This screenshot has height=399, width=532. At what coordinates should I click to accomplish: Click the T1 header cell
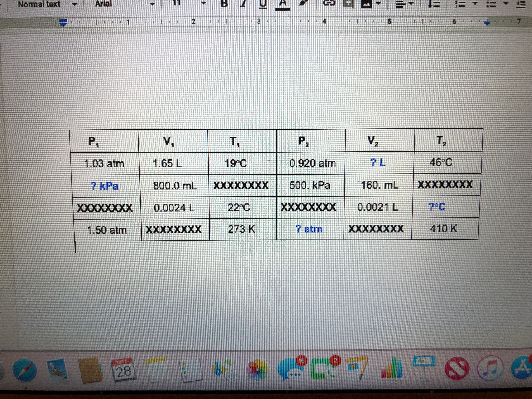coord(242,141)
